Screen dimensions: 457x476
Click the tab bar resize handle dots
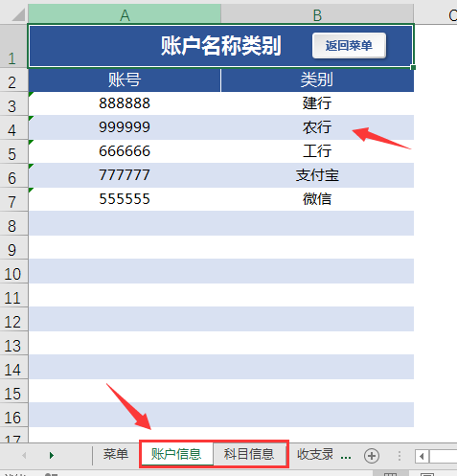400,456
